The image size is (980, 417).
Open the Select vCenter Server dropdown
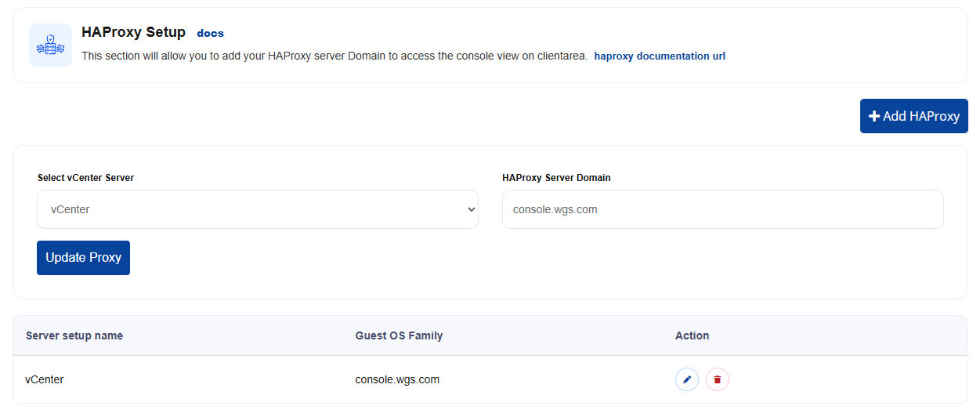258,209
